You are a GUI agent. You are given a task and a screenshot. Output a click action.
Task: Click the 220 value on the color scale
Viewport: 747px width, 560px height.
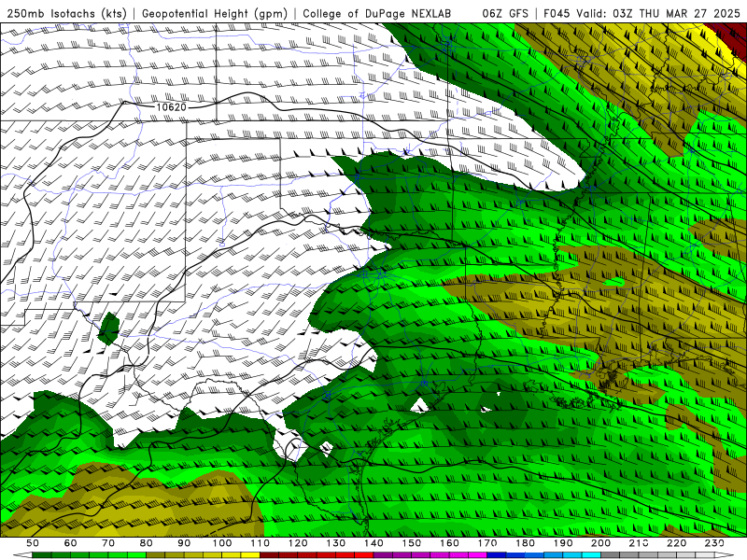677,543
